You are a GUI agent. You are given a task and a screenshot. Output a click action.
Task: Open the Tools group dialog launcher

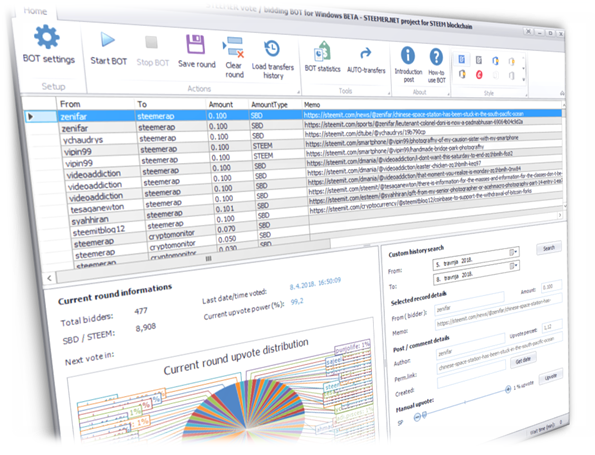[x=389, y=93]
